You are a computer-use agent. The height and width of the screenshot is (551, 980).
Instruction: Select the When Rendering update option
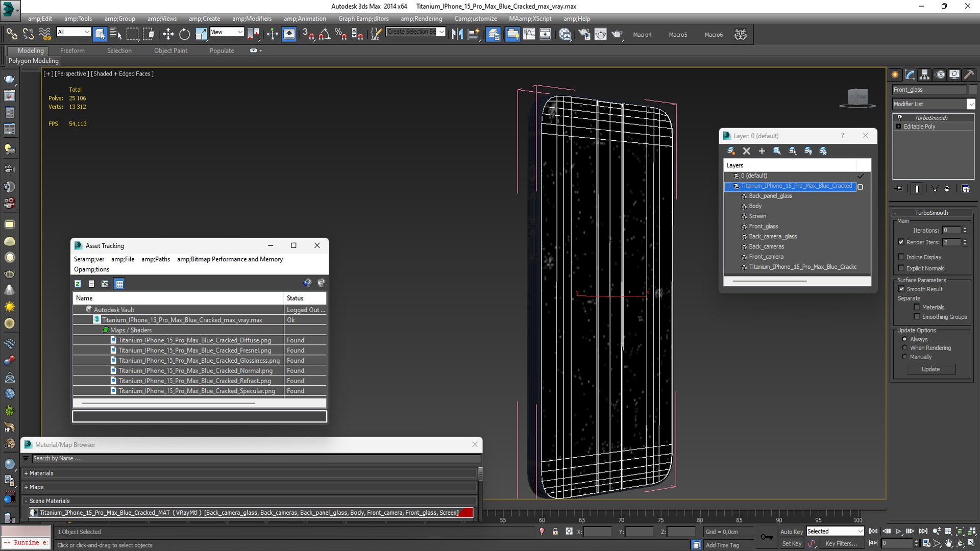coord(904,347)
